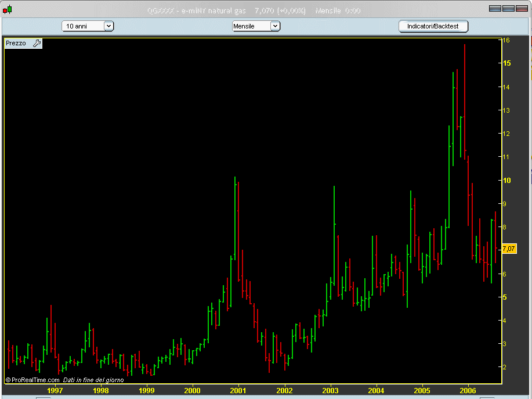Maximize the chart window
The height and width of the screenshot is (399, 532).
point(508,9)
